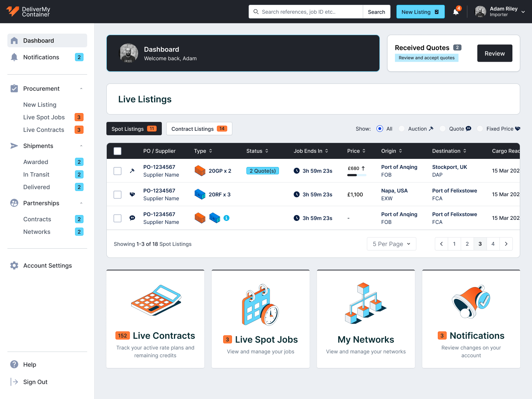This screenshot has height=399, width=532.
Task: Click the orange 20GP container icon
Action: (200, 171)
